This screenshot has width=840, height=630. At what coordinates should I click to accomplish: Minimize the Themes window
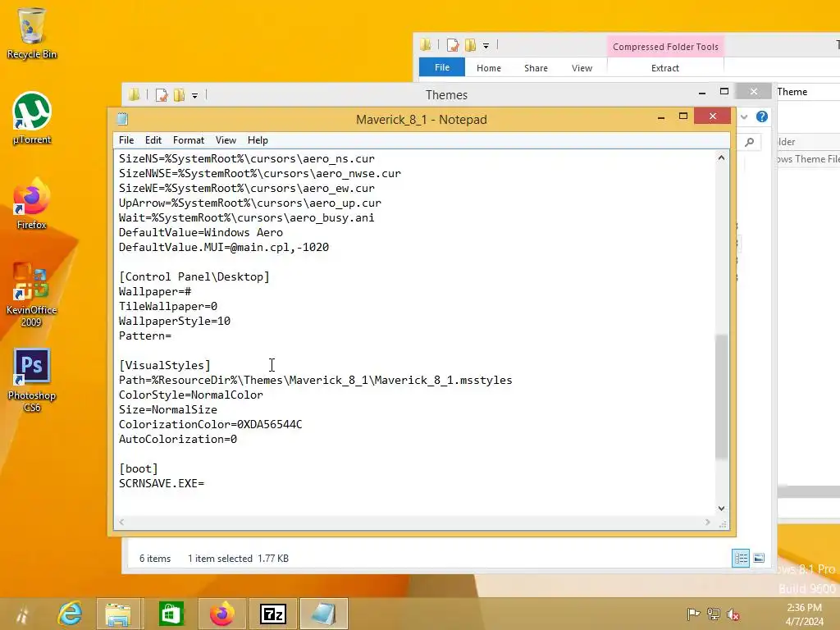click(702, 92)
